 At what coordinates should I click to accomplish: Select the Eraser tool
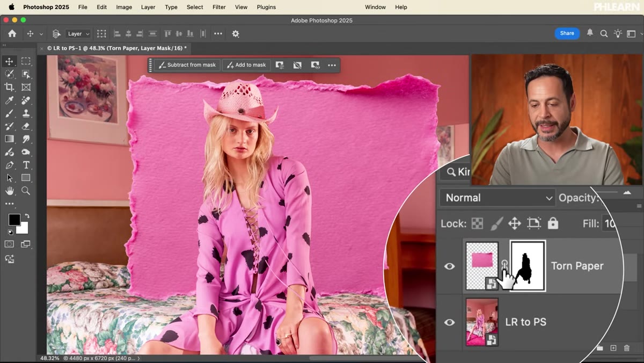click(26, 126)
